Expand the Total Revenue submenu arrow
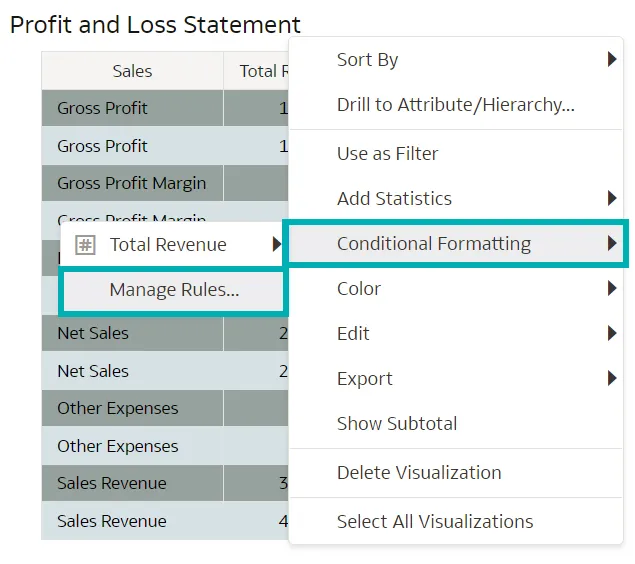 click(x=276, y=245)
